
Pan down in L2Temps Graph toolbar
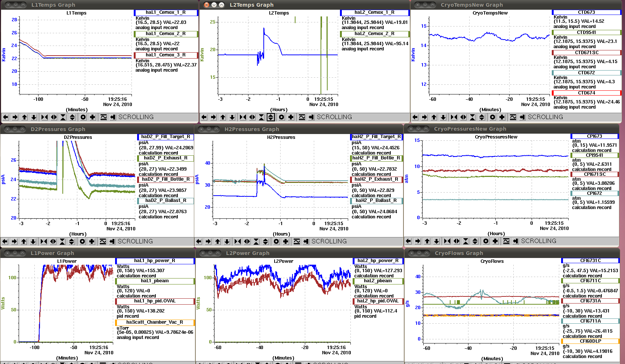click(x=232, y=117)
